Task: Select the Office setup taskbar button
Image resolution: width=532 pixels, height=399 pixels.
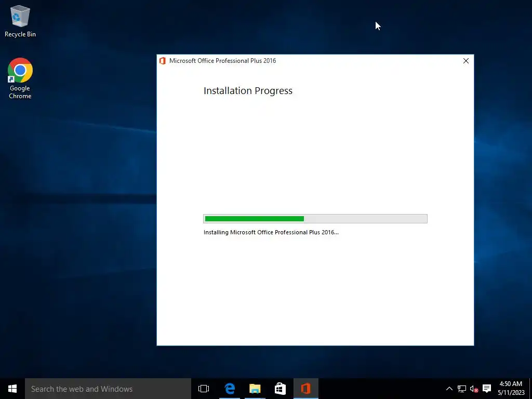Action: [305, 389]
